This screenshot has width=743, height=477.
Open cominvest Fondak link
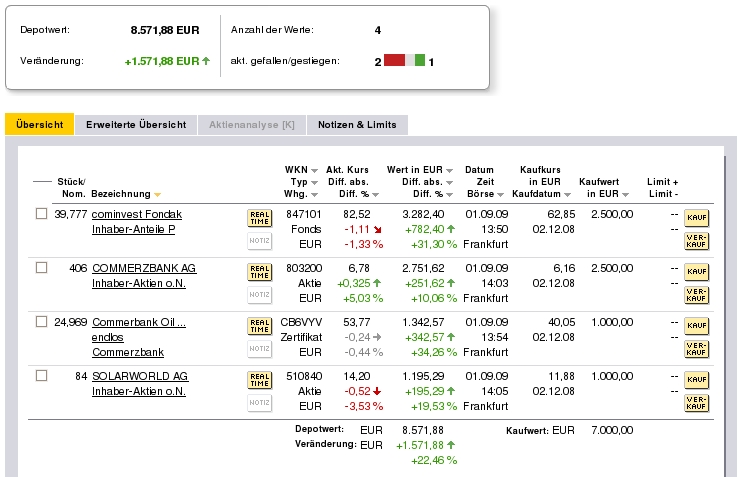click(x=136, y=214)
